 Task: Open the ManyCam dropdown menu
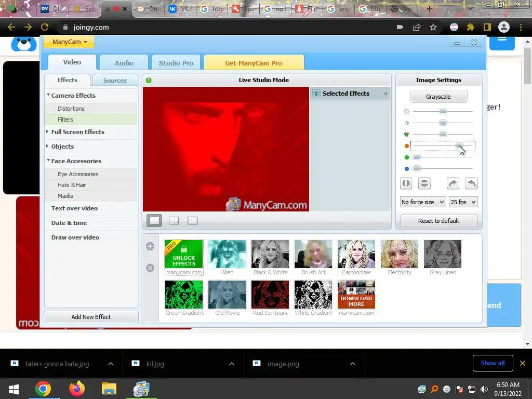(69, 42)
